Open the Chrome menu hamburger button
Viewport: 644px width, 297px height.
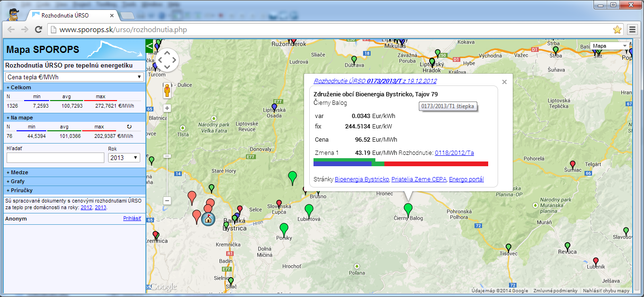click(632, 30)
